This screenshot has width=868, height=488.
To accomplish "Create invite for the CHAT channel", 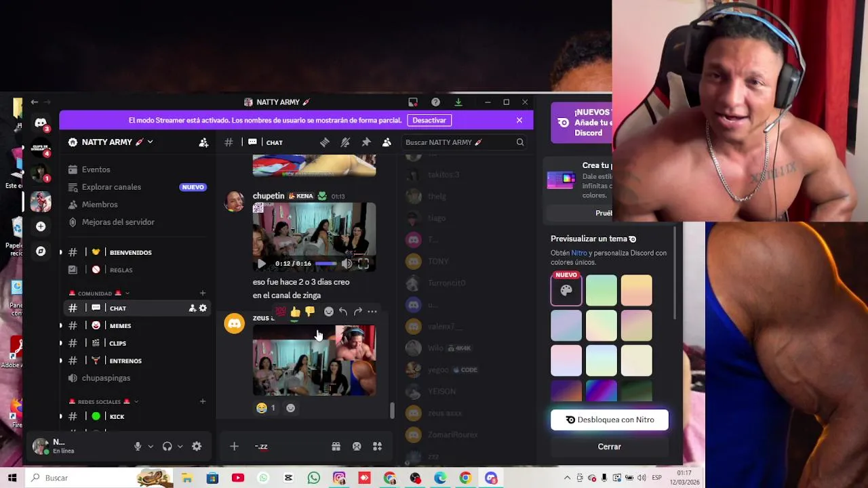I will tap(192, 308).
